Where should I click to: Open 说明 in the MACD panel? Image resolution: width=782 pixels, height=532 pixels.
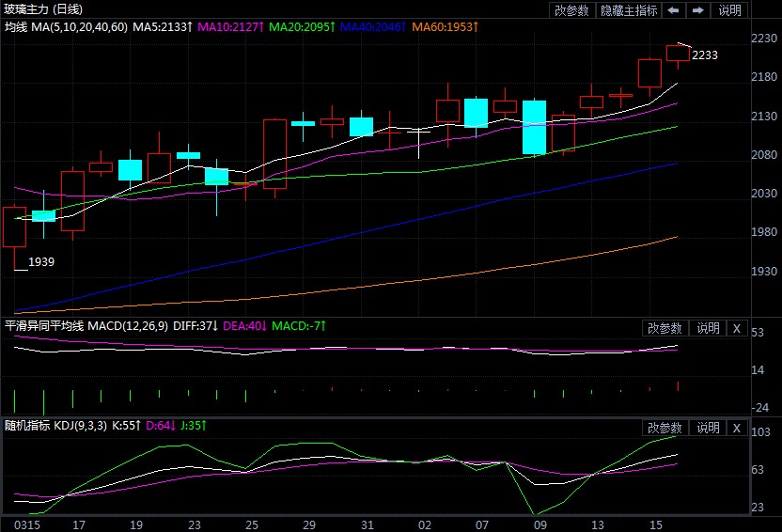pyautogui.click(x=708, y=328)
